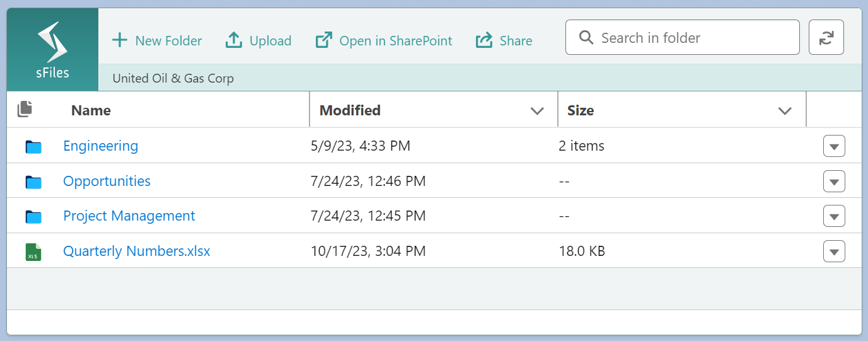
Task: Click the Opportunities folder icon
Action: click(x=33, y=182)
